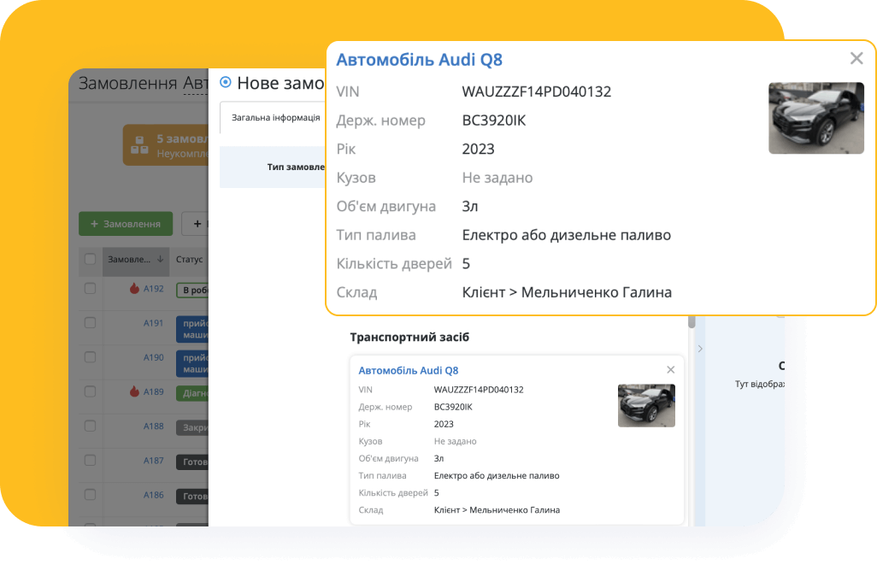
Task: Click the 'Транспортний засіб' section heading
Action: pos(409,337)
